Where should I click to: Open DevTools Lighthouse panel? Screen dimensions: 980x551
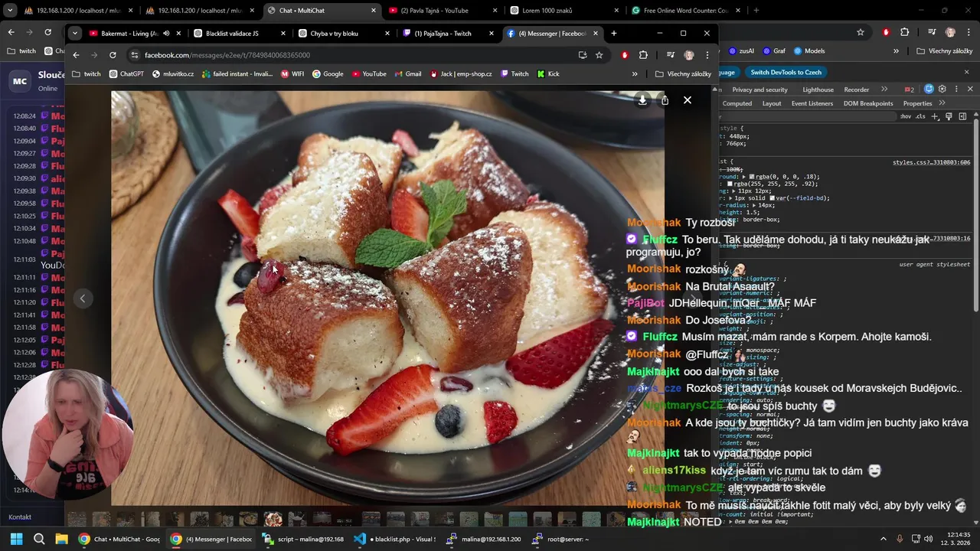[x=818, y=90]
